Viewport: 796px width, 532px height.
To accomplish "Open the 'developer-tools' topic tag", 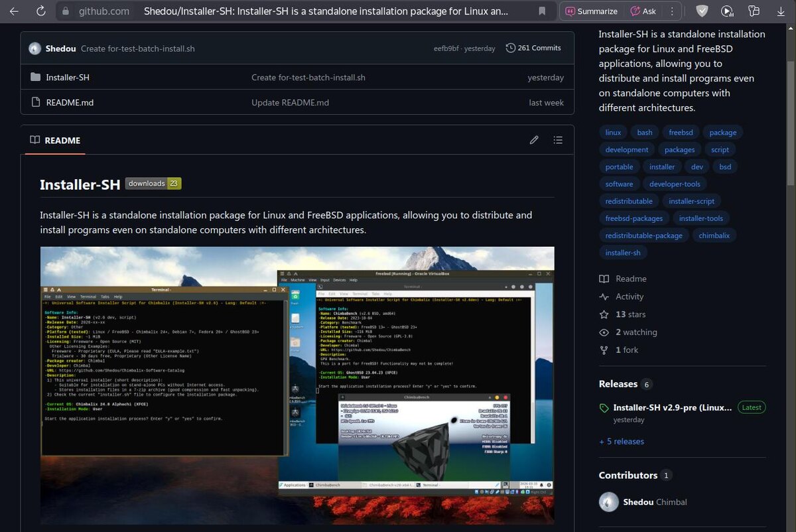I will click(x=675, y=184).
